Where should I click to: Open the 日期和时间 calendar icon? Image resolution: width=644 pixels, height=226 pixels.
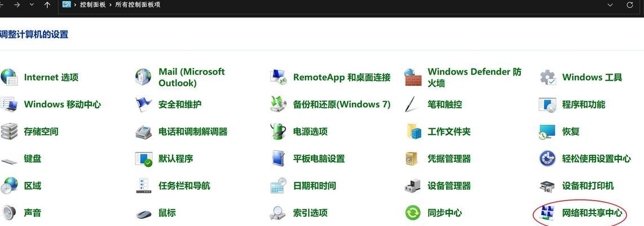coord(278,186)
